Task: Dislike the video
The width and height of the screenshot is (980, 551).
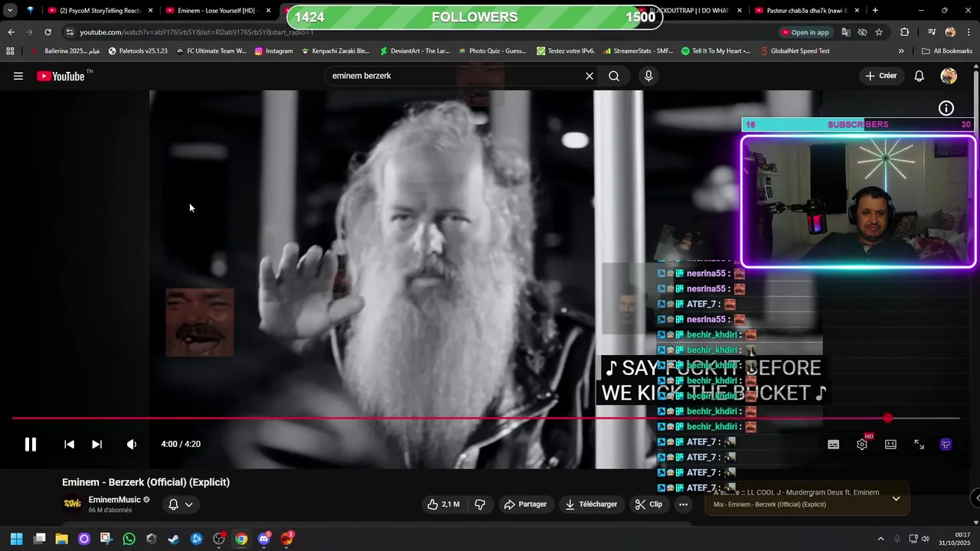Action: pos(480,504)
